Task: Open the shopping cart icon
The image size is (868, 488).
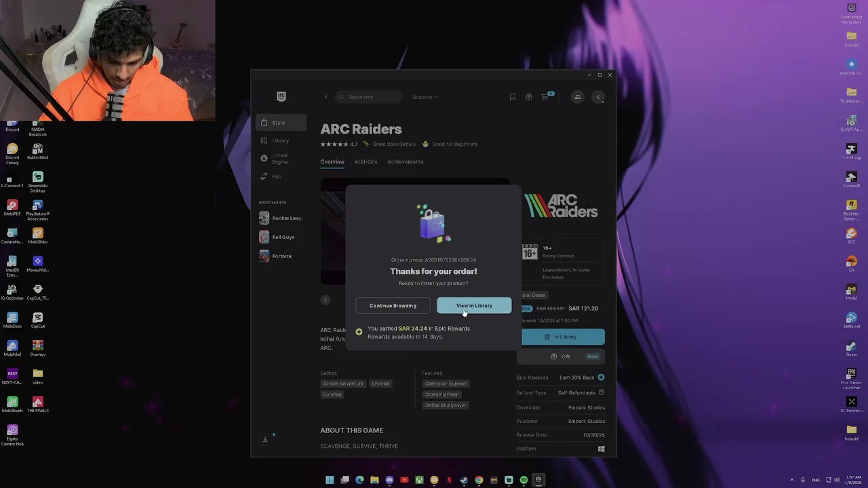Action: (545, 97)
